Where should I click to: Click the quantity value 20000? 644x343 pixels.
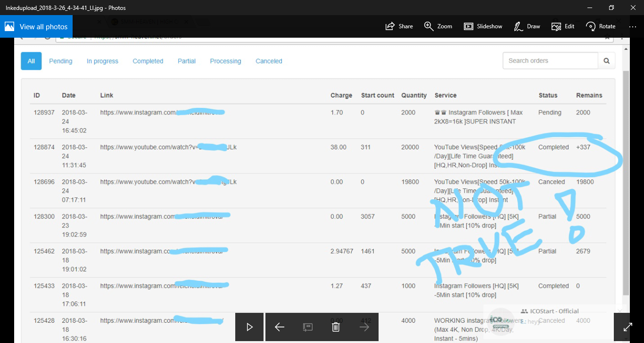tap(410, 147)
